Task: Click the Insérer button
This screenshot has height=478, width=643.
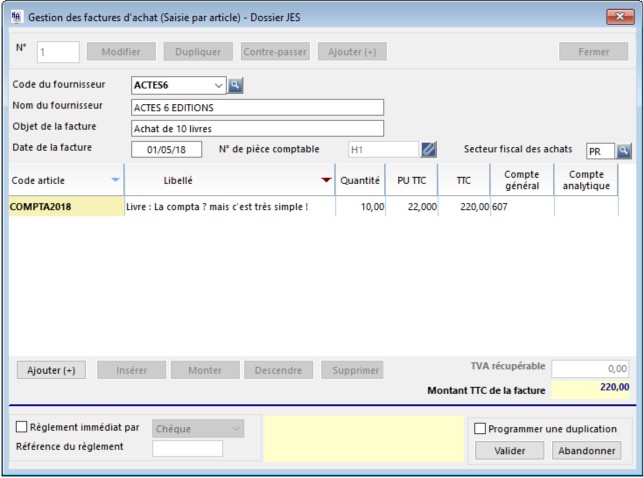Action: 132,370
